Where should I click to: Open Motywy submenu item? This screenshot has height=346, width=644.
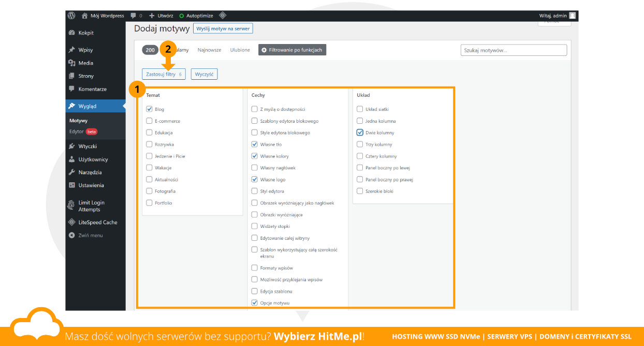point(79,121)
